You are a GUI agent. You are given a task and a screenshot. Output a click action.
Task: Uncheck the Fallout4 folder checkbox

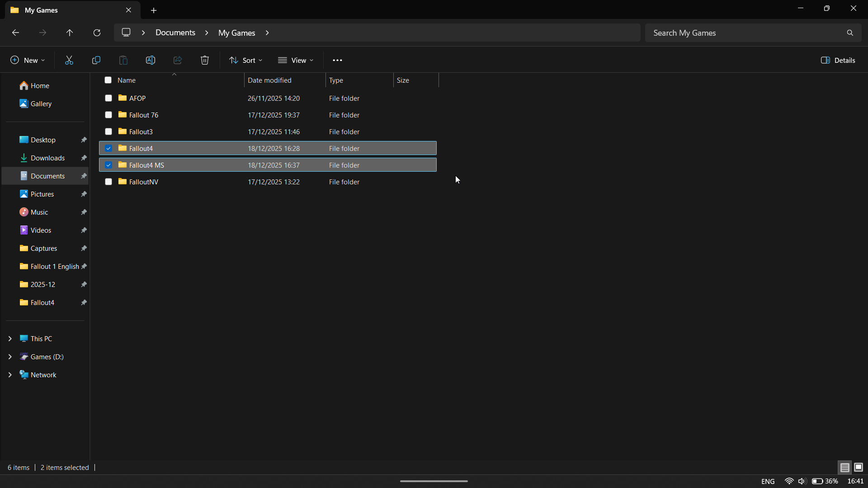click(x=108, y=148)
